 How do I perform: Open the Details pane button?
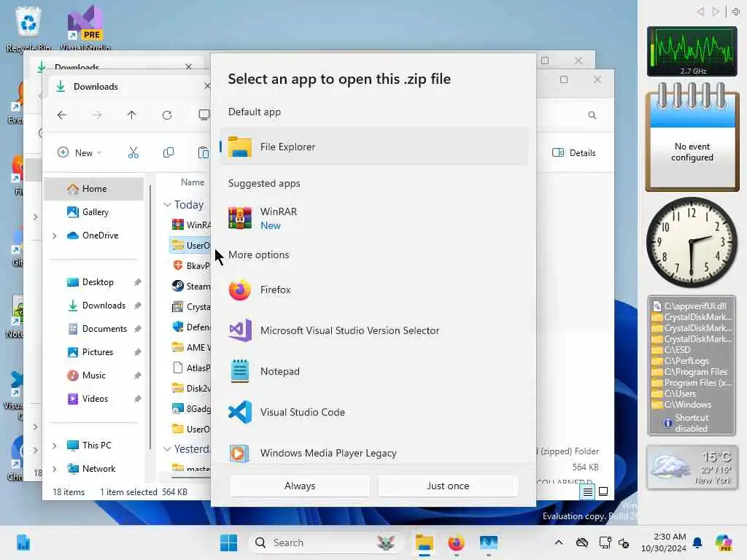click(x=574, y=153)
